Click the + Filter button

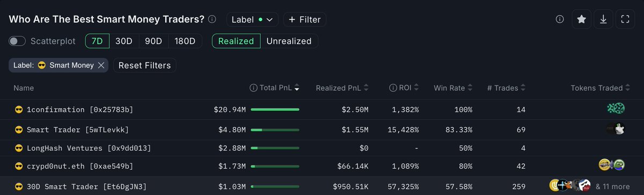coord(304,19)
